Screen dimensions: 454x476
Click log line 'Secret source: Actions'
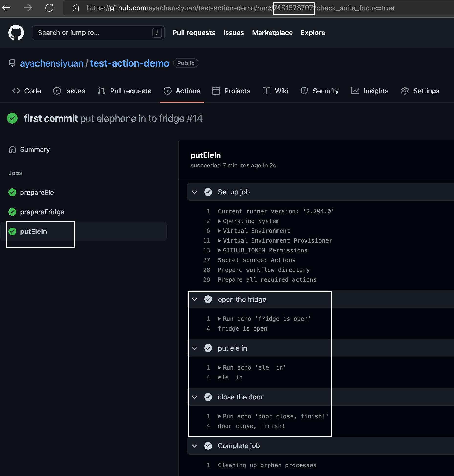pos(257,260)
